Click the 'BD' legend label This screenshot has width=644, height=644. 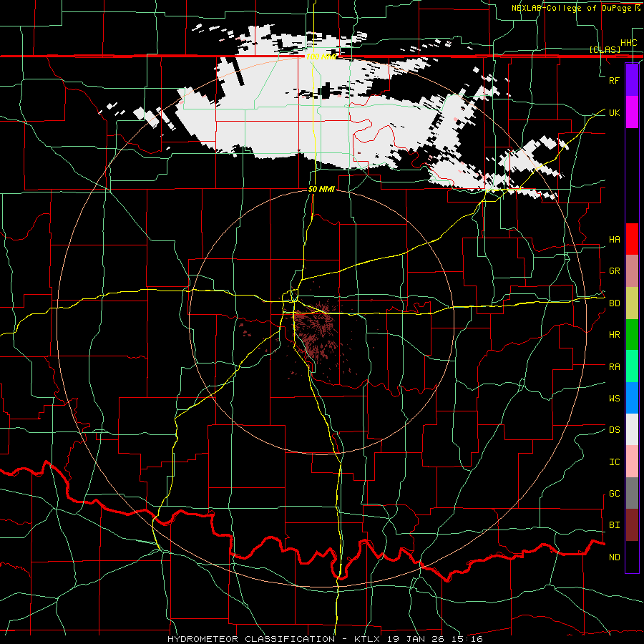pos(614,303)
